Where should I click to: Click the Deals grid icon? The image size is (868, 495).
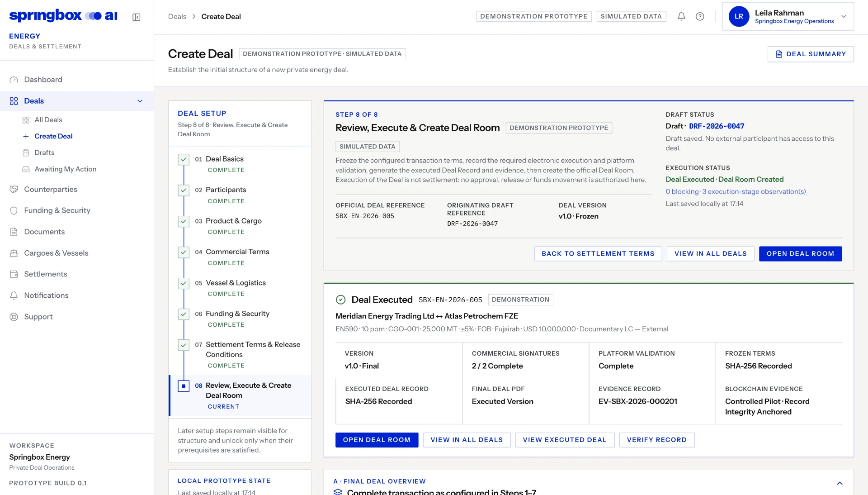pyautogui.click(x=14, y=101)
